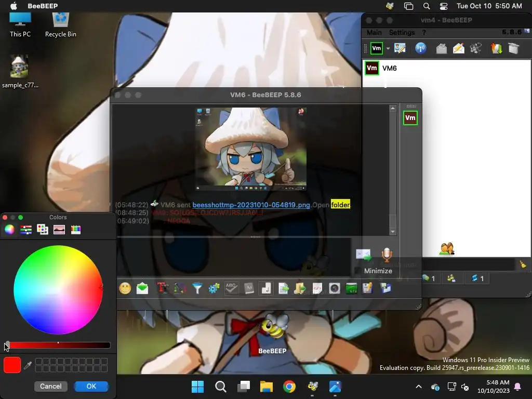Click the macOS Spotlight search icon
The width and height of the screenshot is (532, 399).
click(427, 6)
